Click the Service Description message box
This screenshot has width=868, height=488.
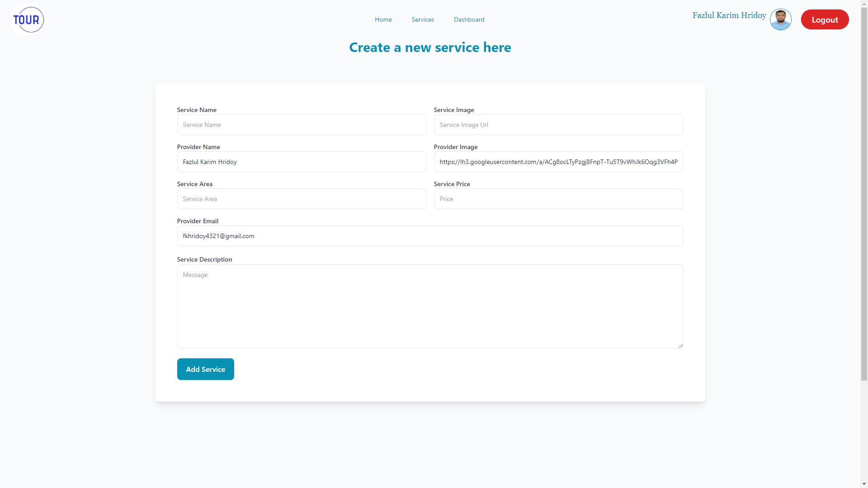coord(430,306)
